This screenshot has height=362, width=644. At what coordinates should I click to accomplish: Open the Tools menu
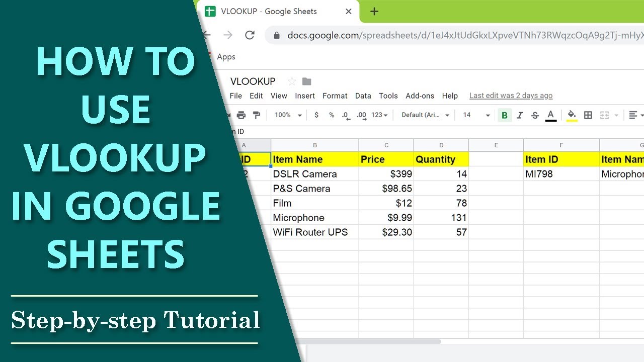[x=388, y=96]
